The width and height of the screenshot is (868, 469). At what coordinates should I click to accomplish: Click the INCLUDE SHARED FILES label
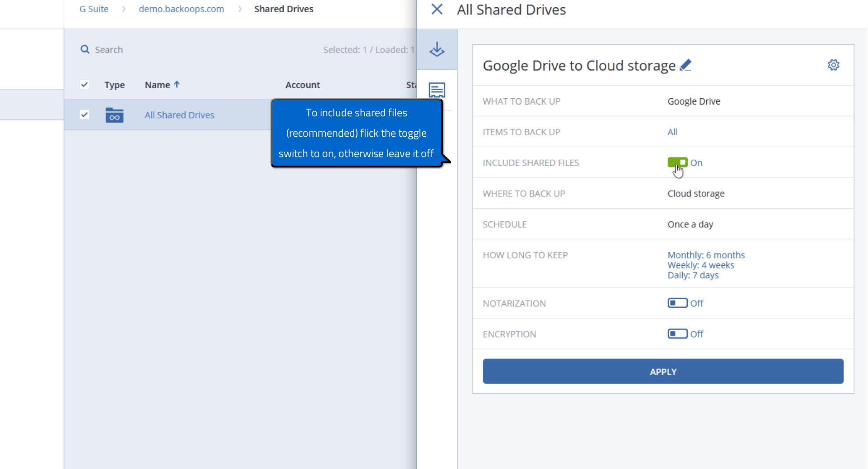coord(531,163)
